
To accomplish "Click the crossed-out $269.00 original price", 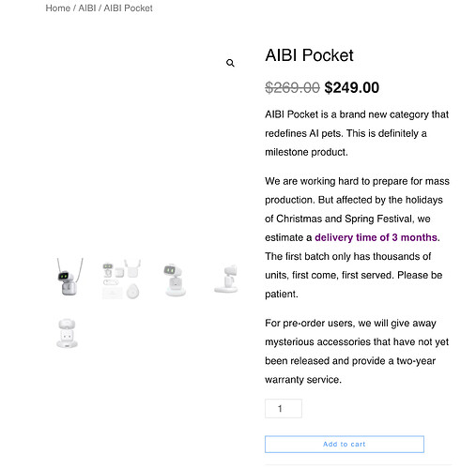I will pos(292,87).
